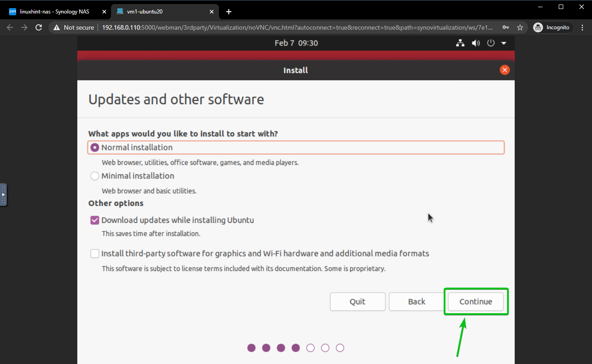592x364 pixels.
Task: Open the Incognito profile indicator
Action: pyautogui.click(x=552, y=27)
